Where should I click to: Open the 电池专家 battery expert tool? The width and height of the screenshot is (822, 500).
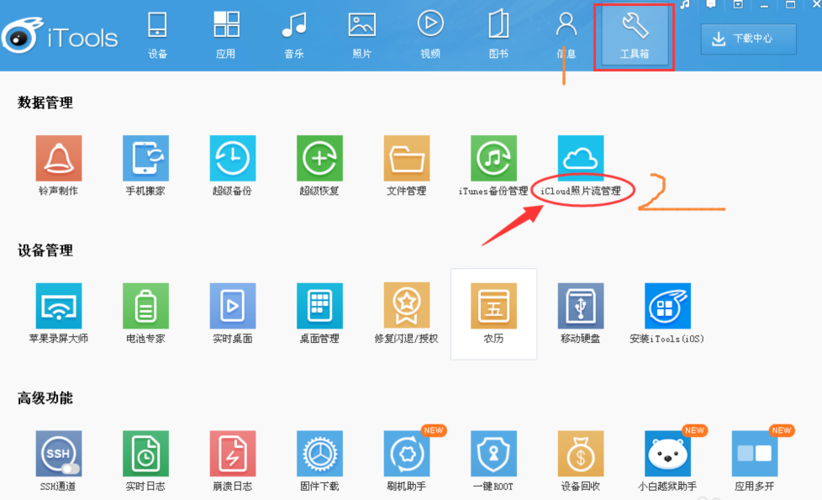145,306
